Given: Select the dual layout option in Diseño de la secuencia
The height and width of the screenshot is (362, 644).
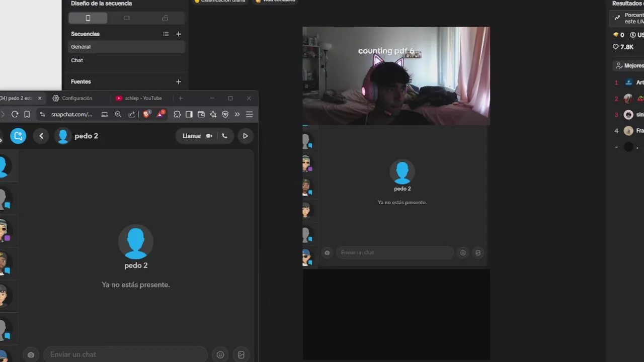Looking at the screenshot, I should coord(165,18).
